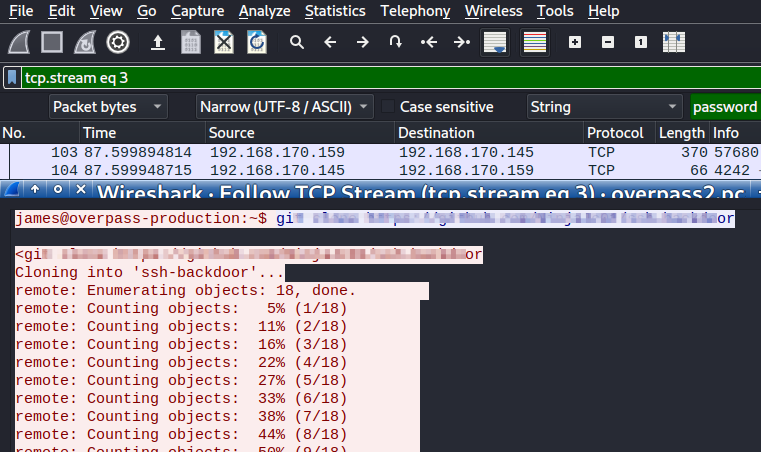Go to the next packet
The height and width of the screenshot is (452, 761).
tap(363, 42)
